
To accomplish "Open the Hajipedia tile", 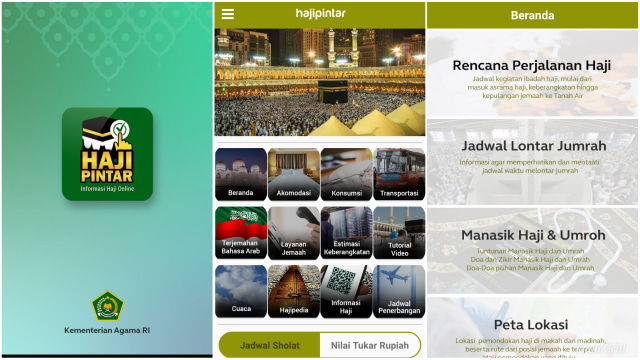I will click(x=293, y=291).
